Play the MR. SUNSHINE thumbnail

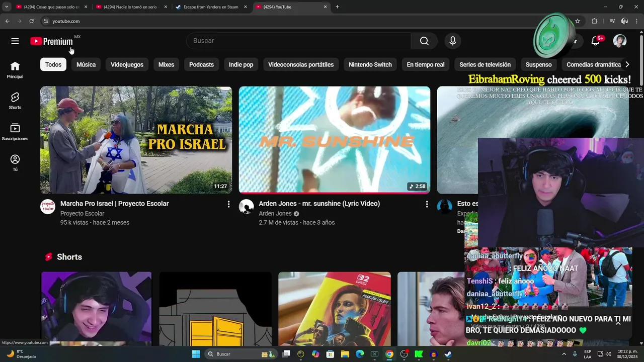click(x=335, y=140)
